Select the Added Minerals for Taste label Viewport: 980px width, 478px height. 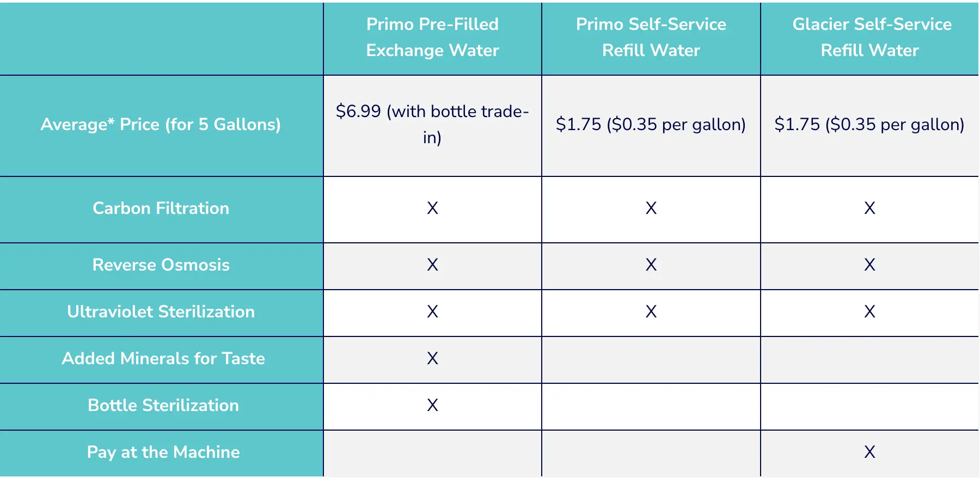(163, 359)
